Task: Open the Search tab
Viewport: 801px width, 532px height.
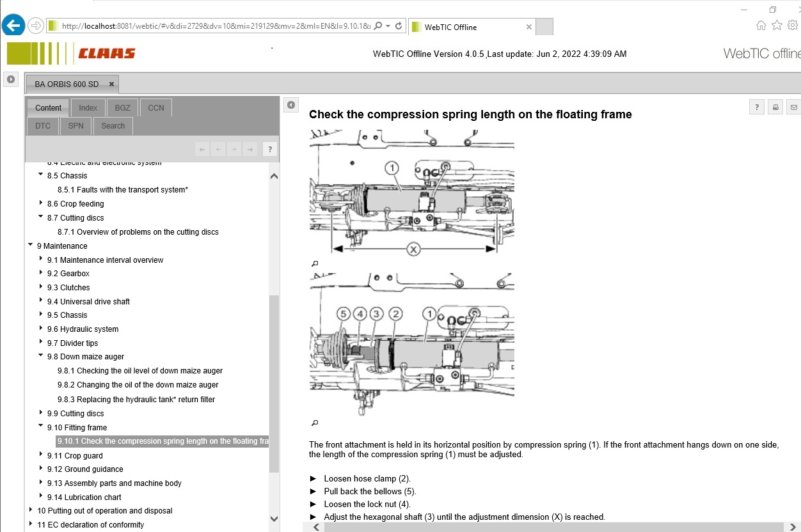Action: 113,125
